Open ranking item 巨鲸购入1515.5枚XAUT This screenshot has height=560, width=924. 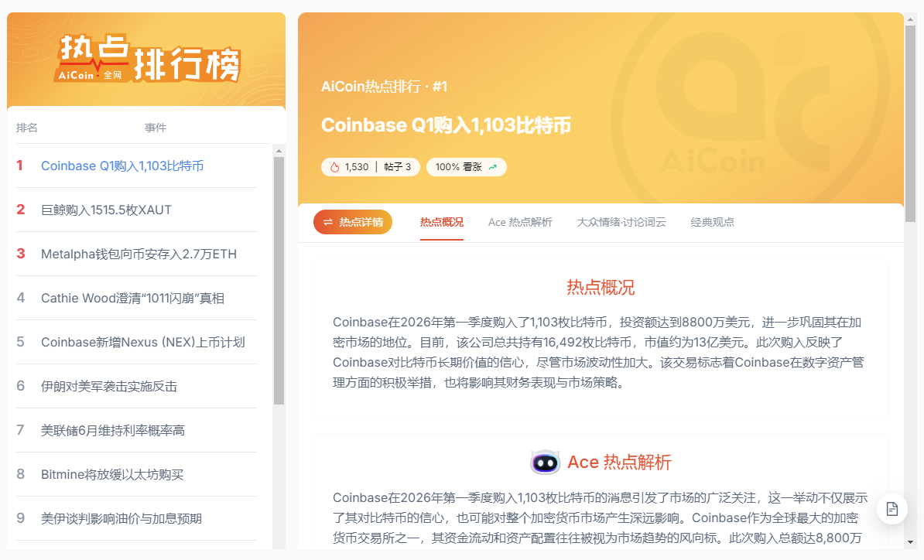coord(137,210)
